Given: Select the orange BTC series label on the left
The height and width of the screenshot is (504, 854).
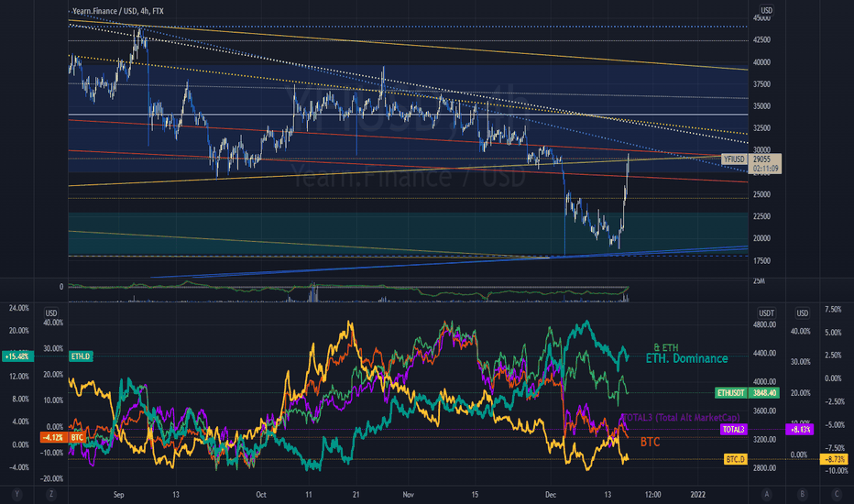Looking at the screenshot, I should (77, 437).
